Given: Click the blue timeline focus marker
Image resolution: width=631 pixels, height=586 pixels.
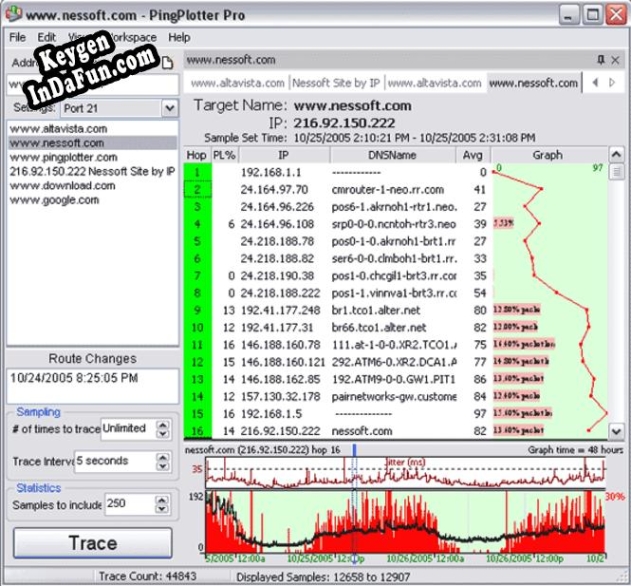Looking at the screenshot, I should click(355, 450).
